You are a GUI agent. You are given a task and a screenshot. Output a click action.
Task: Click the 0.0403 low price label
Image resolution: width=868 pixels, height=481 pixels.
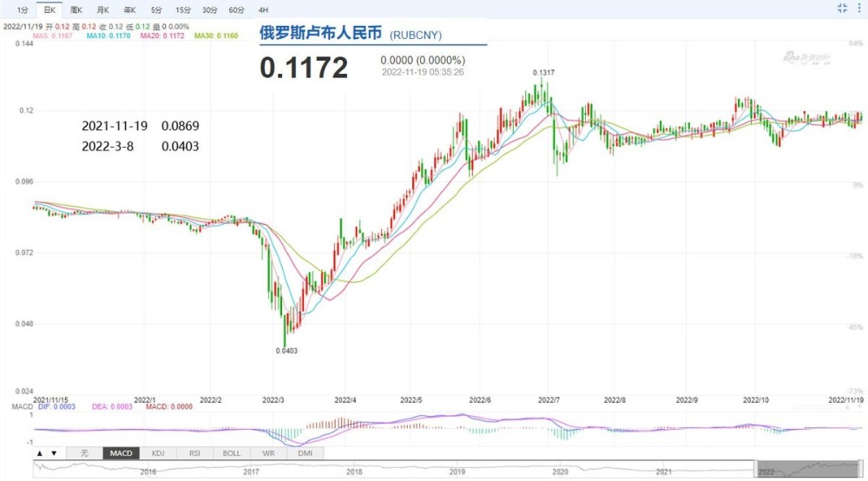pyautogui.click(x=286, y=351)
